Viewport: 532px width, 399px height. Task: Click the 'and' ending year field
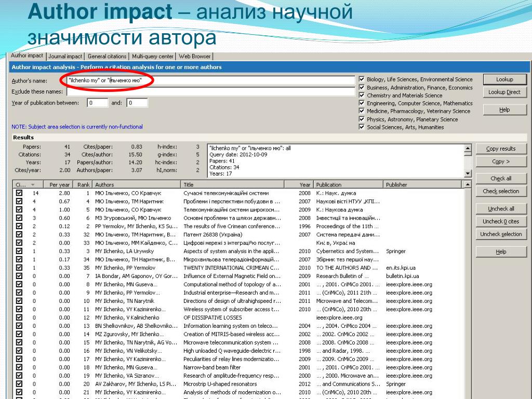click(137, 103)
